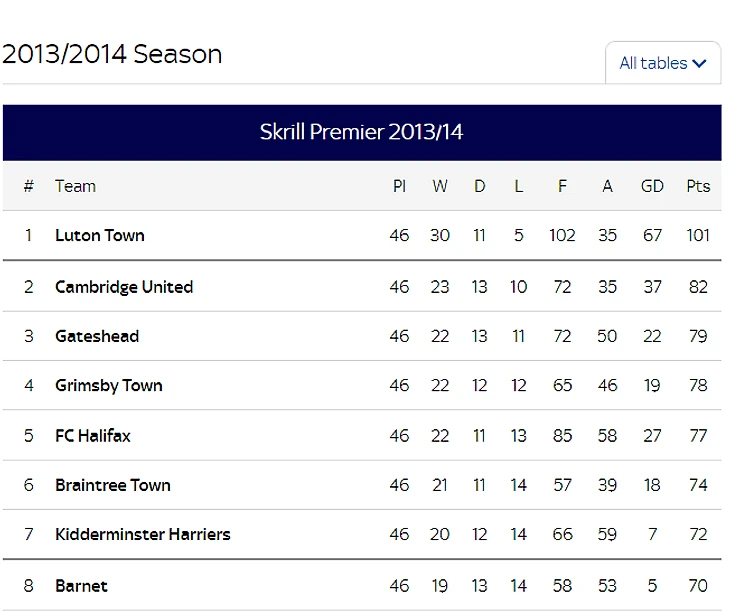This screenshot has height=612, width=730.
Task: Click the # position column header
Action: [29, 186]
